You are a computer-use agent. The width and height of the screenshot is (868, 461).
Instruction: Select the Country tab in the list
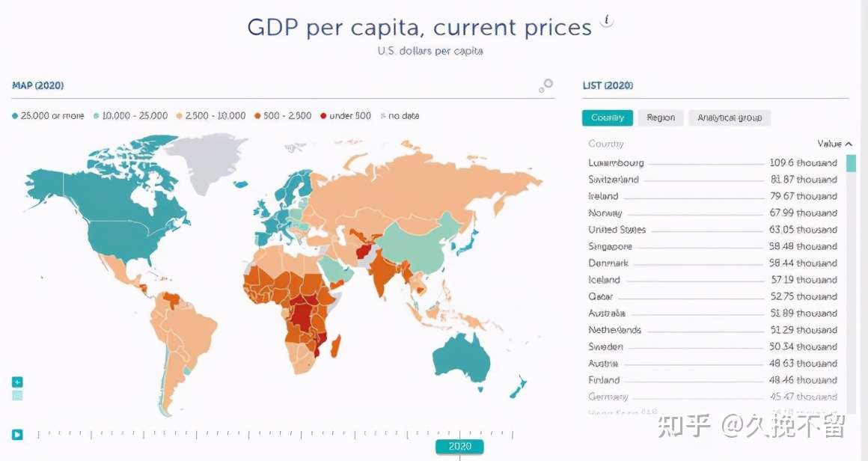[x=608, y=117]
